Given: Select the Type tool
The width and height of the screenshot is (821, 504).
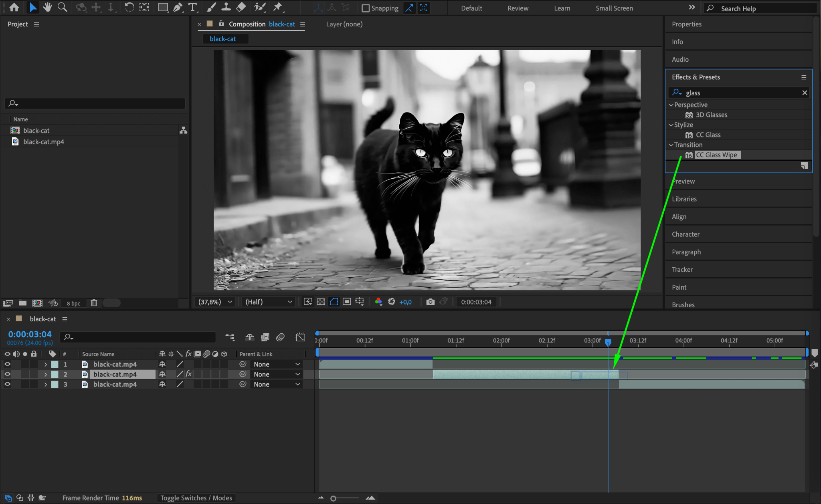Looking at the screenshot, I should tap(193, 7).
